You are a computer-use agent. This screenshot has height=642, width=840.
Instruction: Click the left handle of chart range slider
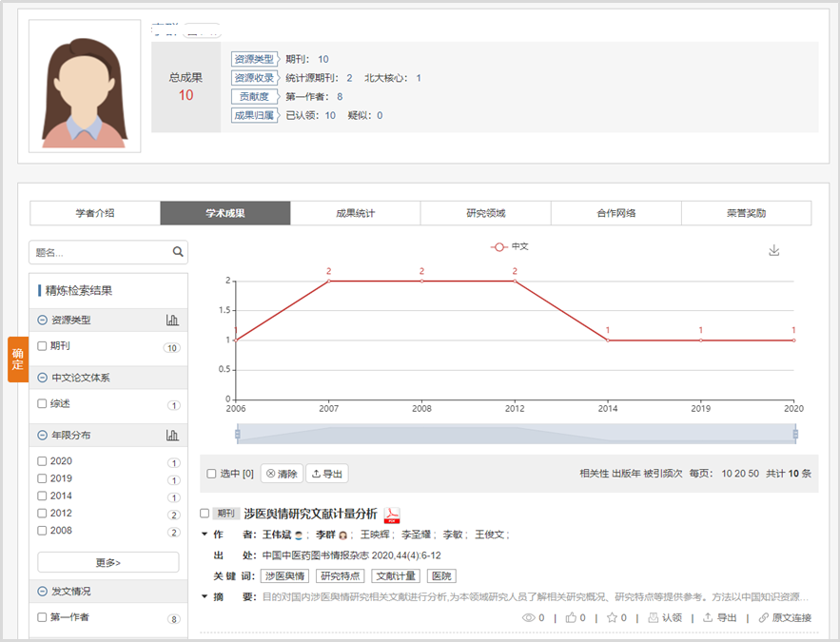[x=238, y=434]
